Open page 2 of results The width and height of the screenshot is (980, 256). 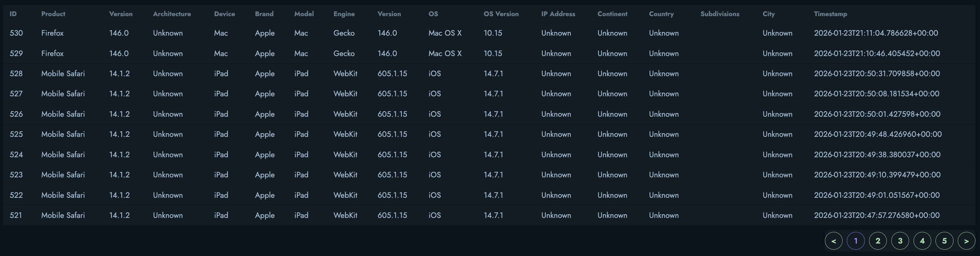point(878,241)
